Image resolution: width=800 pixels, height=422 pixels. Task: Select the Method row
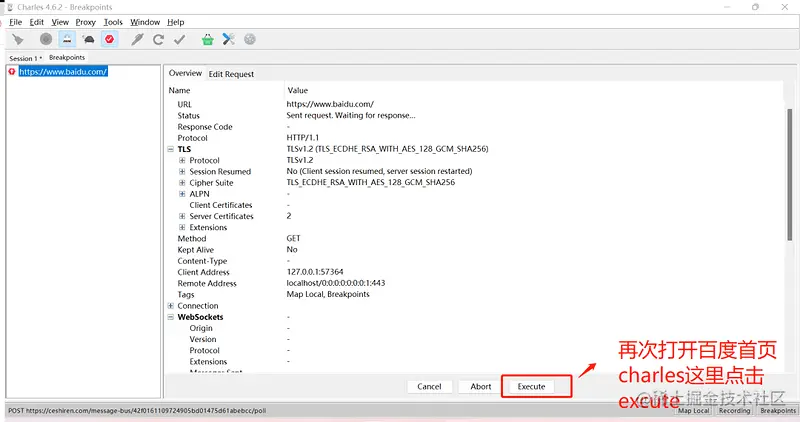click(x=475, y=238)
